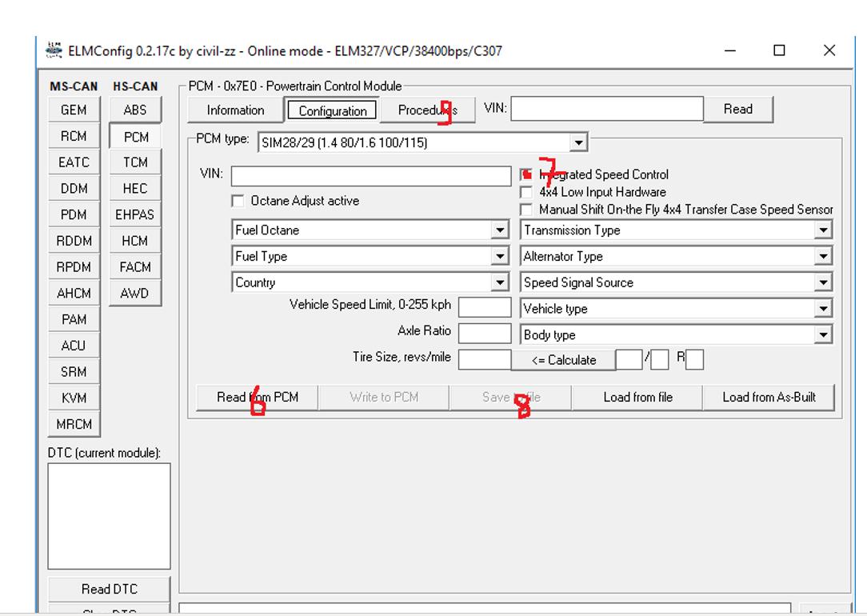Open the PCM type dropdown
The image size is (867, 616).
click(578, 143)
